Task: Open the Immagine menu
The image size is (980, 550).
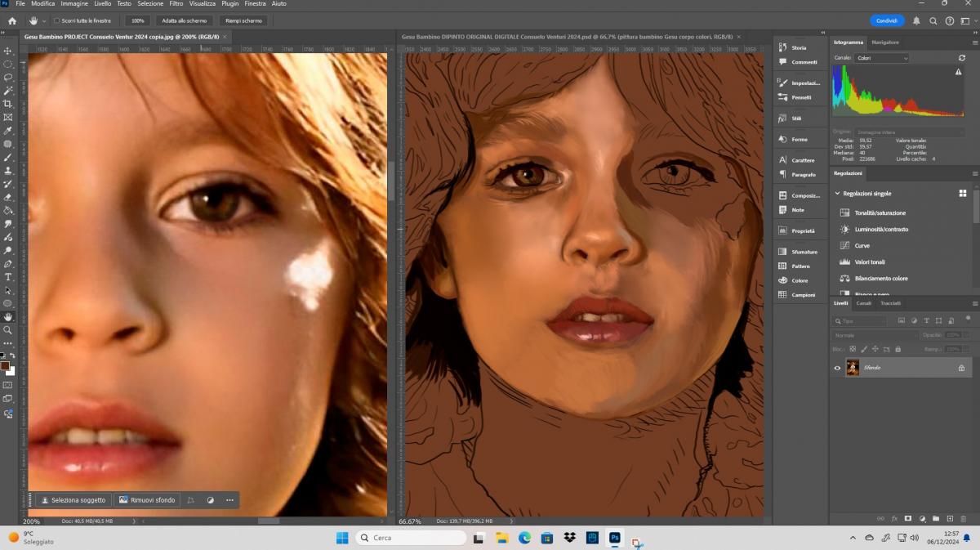Action: pyautogui.click(x=74, y=4)
